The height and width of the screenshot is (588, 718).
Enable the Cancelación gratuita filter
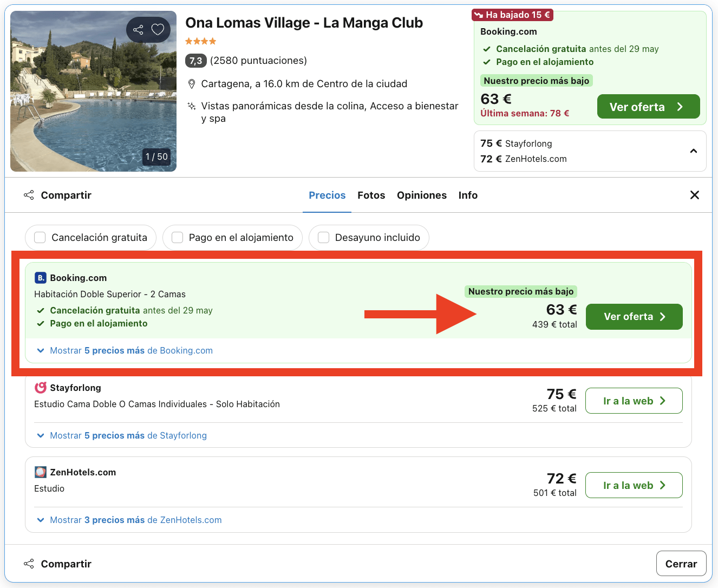[40, 237]
